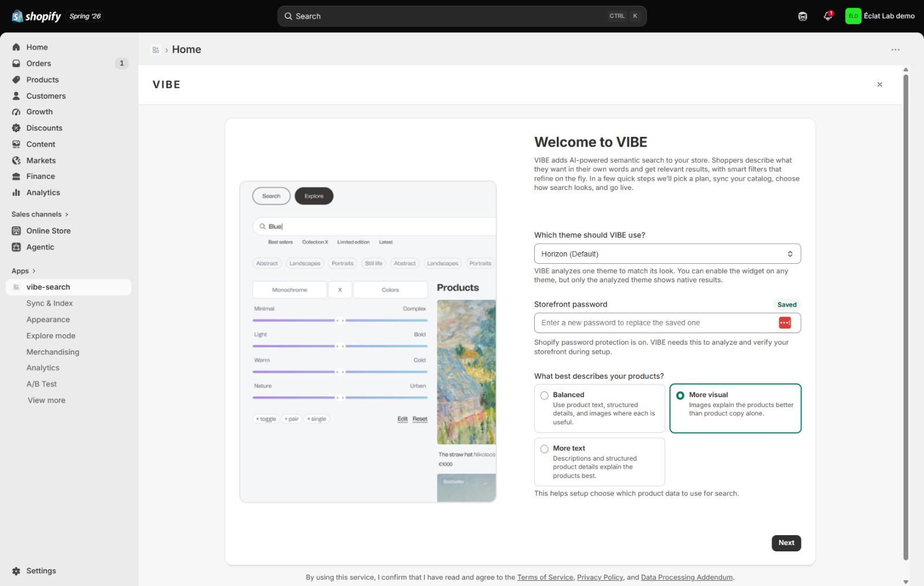Click the breadcrumb app icon beside Home

click(155, 50)
